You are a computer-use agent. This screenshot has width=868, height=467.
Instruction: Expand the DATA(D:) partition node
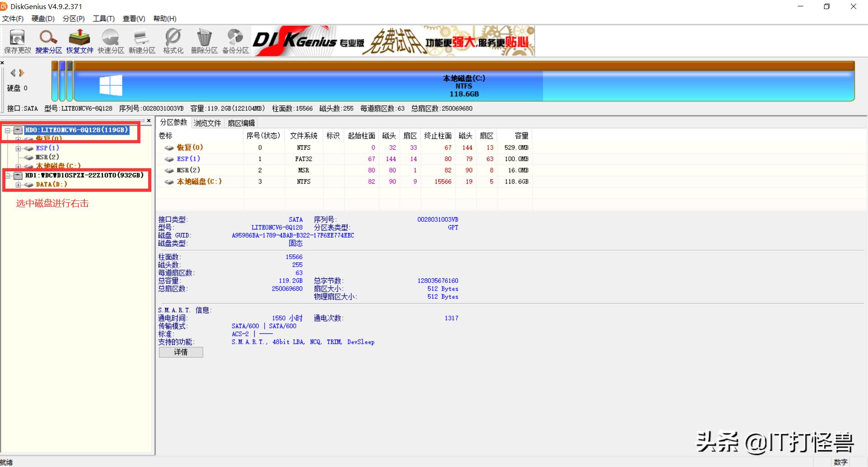coord(18,184)
